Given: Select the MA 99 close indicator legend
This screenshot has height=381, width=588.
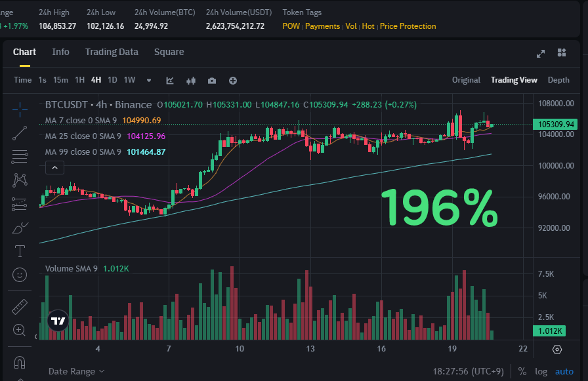Looking at the screenshot, I should click(x=83, y=151).
